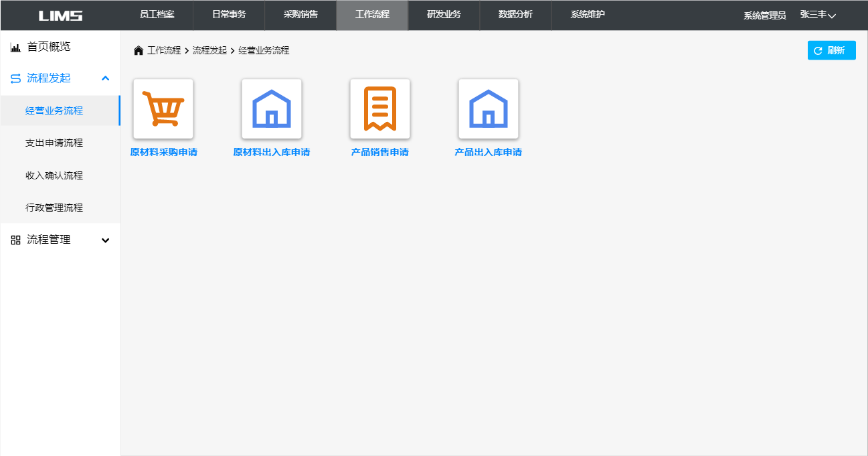The height and width of the screenshot is (456, 868).
Task: Click the bar chart icon beside 首页概览
Action: point(16,48)
